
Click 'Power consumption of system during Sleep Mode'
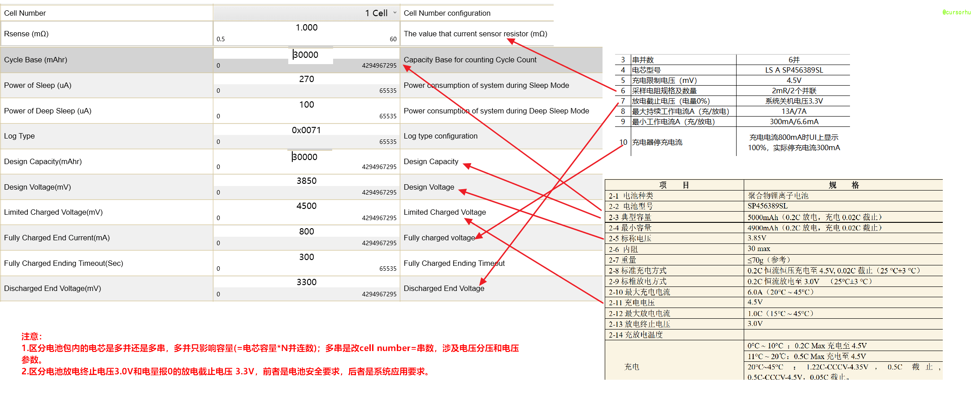486,86
